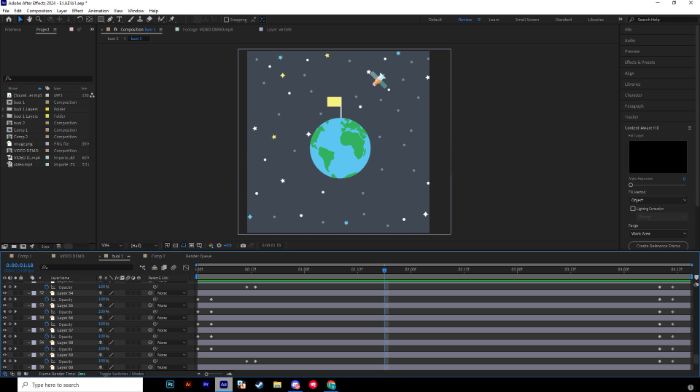
Task: Open Layer 56 parent link dropdown
Action: pos(171,318)
